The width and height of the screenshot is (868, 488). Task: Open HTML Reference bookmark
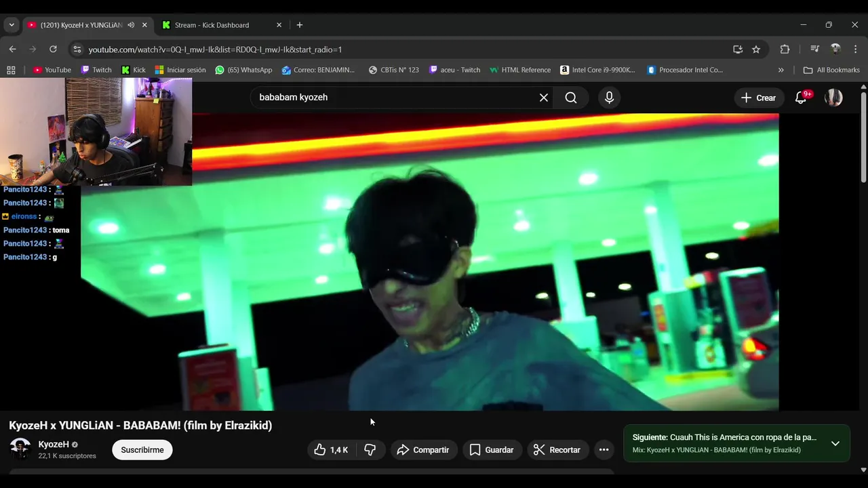[x=520, y=70]
